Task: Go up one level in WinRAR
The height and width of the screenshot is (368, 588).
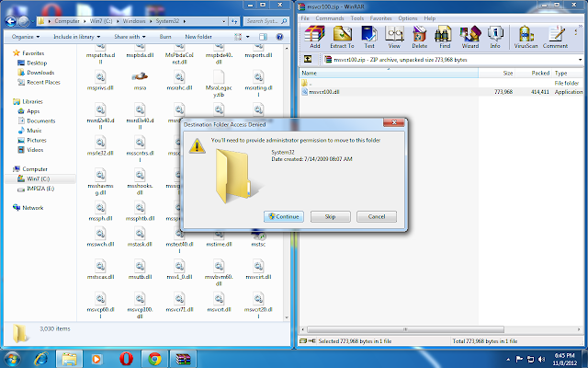Action: 308,59
